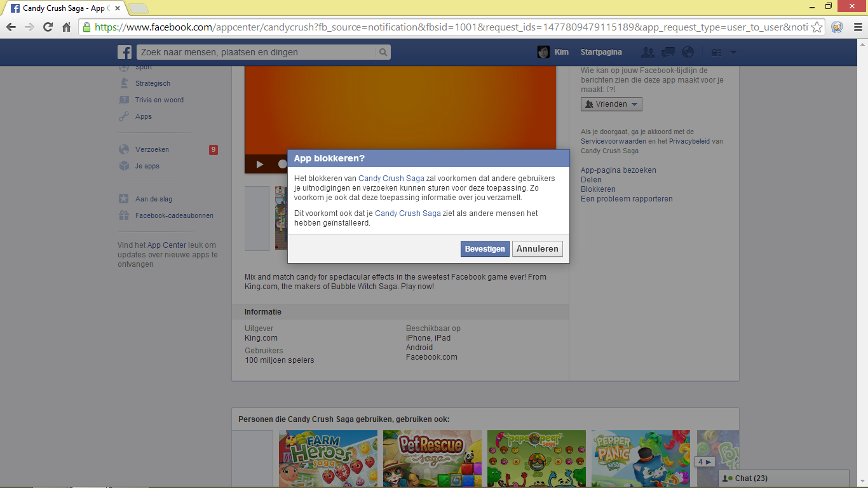
Task: Click the [?] help link
Action: coord(611,90)
